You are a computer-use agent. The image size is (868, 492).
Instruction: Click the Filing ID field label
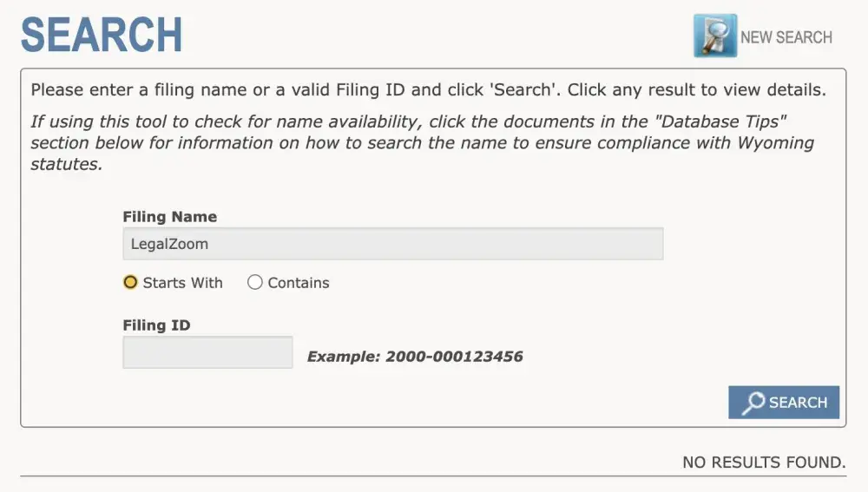coord(156,325)
